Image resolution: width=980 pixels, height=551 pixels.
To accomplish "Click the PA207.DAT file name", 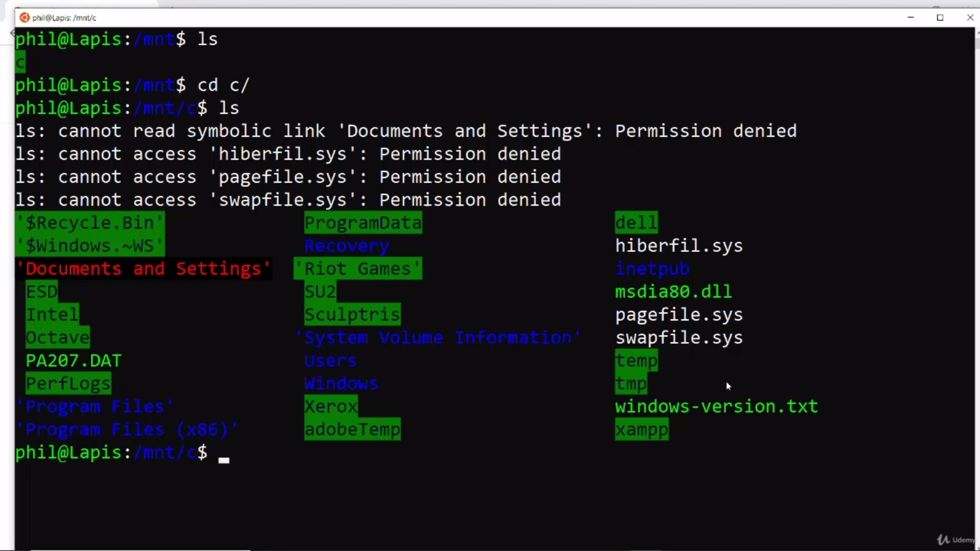I will [73, 361].
